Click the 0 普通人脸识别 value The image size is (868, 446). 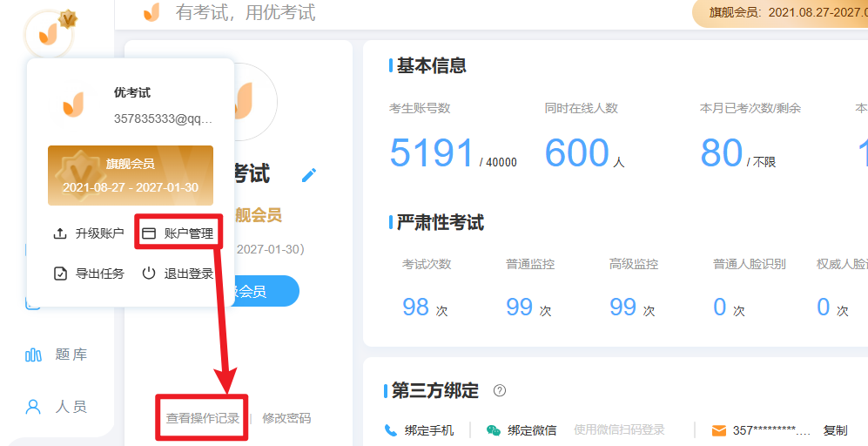(720, 307)
